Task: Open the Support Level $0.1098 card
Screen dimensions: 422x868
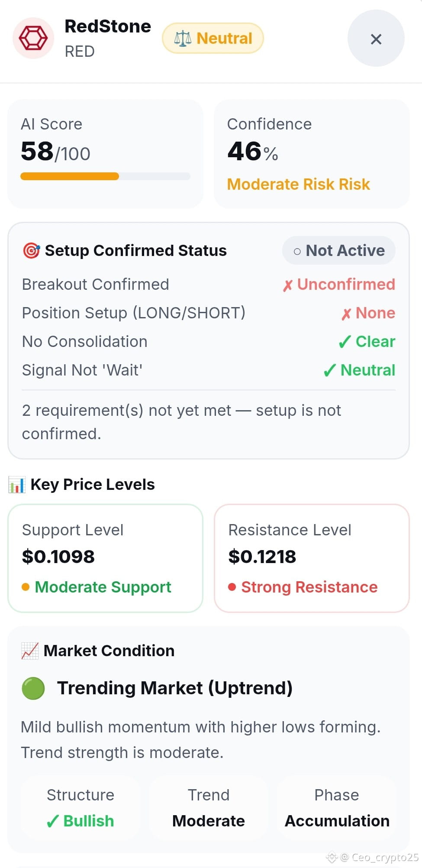Action: click(105, 558)
